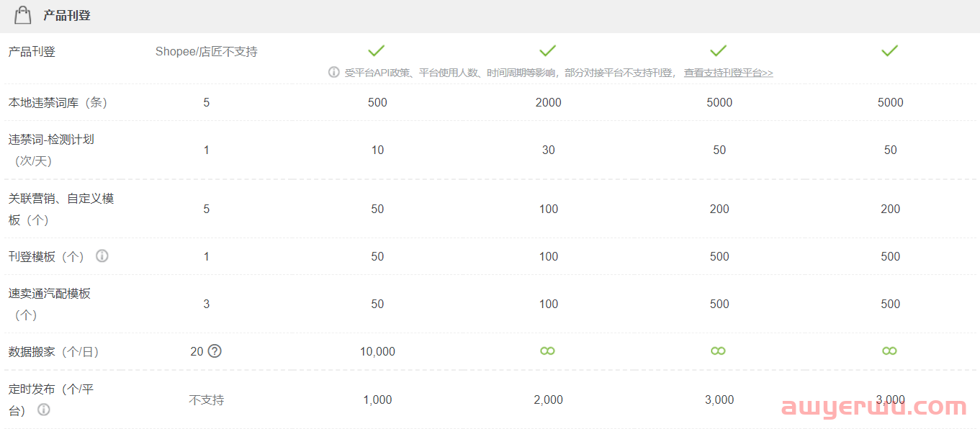
Task: Click the shopping bag icon beside 产品刊登
Action: pos(23,15)
